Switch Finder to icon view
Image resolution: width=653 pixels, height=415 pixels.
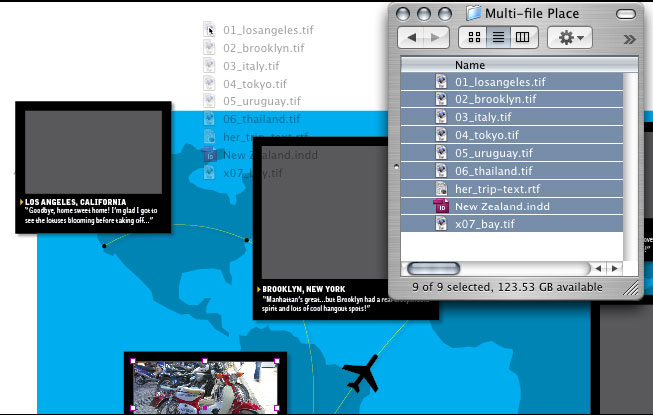472,37
